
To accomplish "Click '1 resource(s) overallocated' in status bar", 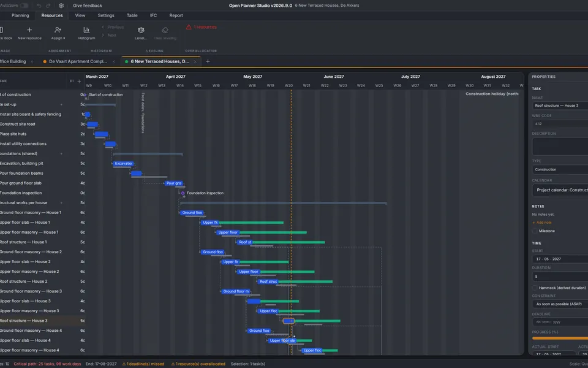I will click(x=198, y=364).
